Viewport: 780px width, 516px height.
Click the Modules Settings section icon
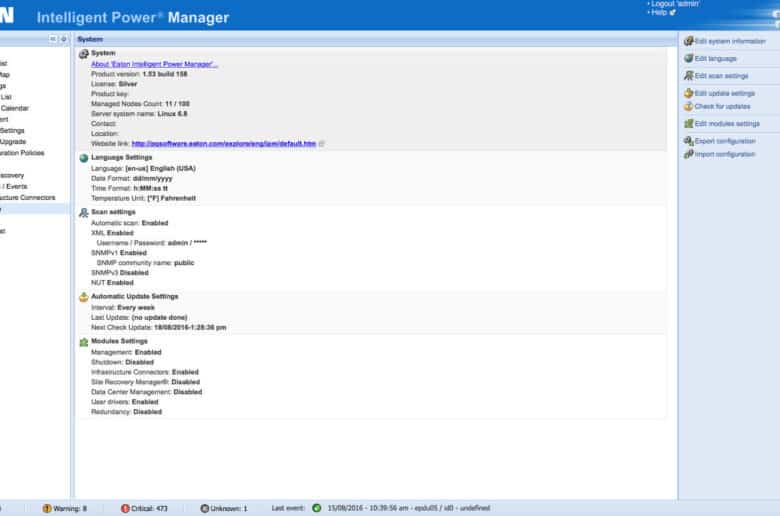[84, 342]
